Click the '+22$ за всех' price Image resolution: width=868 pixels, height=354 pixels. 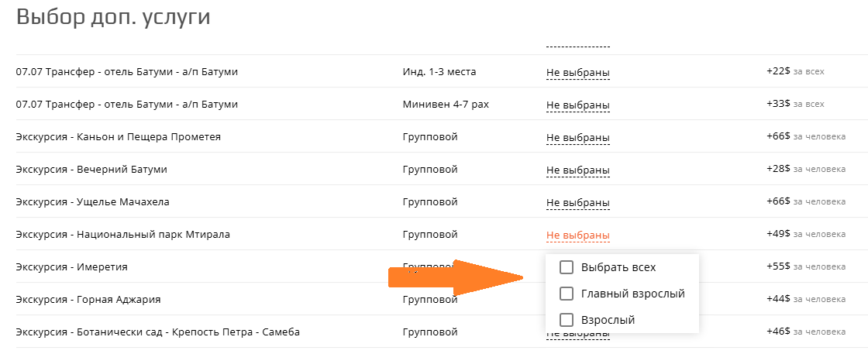795,72
